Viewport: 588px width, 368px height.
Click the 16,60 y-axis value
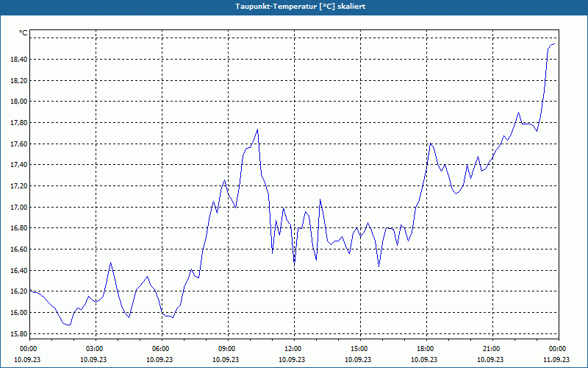click(21, 250)
